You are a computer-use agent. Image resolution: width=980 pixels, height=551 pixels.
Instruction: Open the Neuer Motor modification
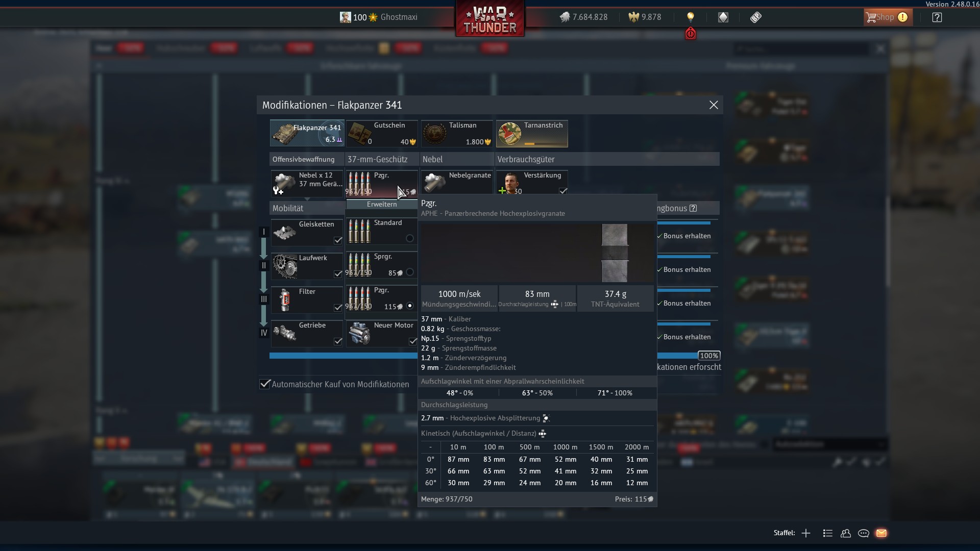(382, 334)
